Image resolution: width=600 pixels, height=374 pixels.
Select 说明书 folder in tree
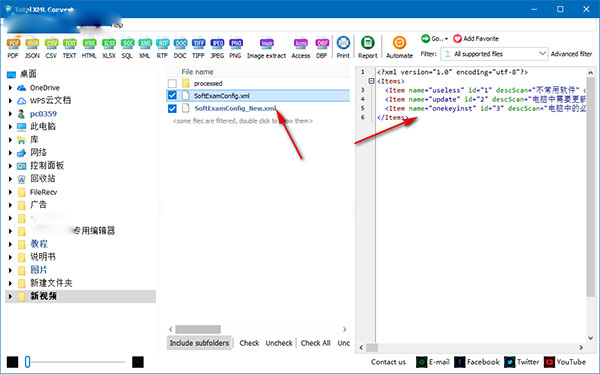coord(43,257)
